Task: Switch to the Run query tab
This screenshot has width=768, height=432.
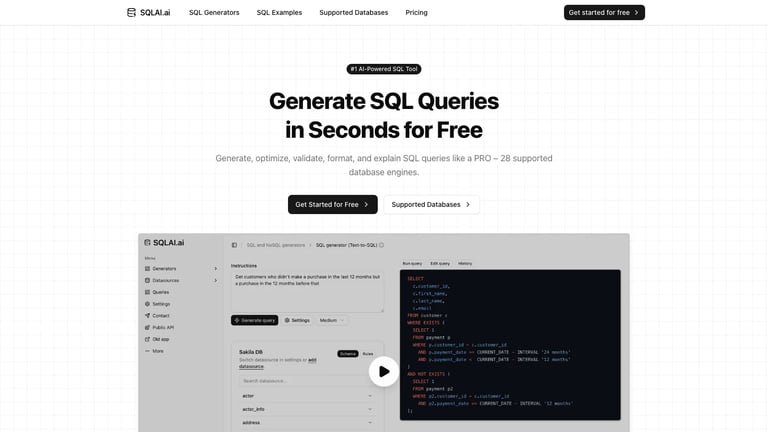Action: coord(412,264)
